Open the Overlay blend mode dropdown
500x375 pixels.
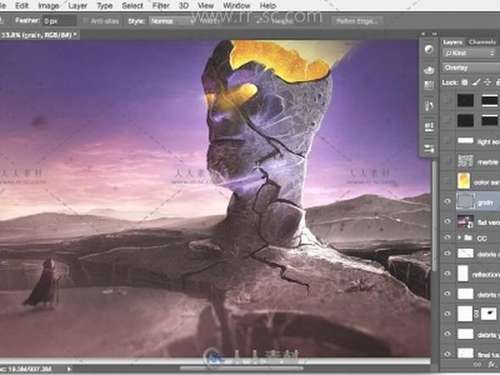click(471, 68)
